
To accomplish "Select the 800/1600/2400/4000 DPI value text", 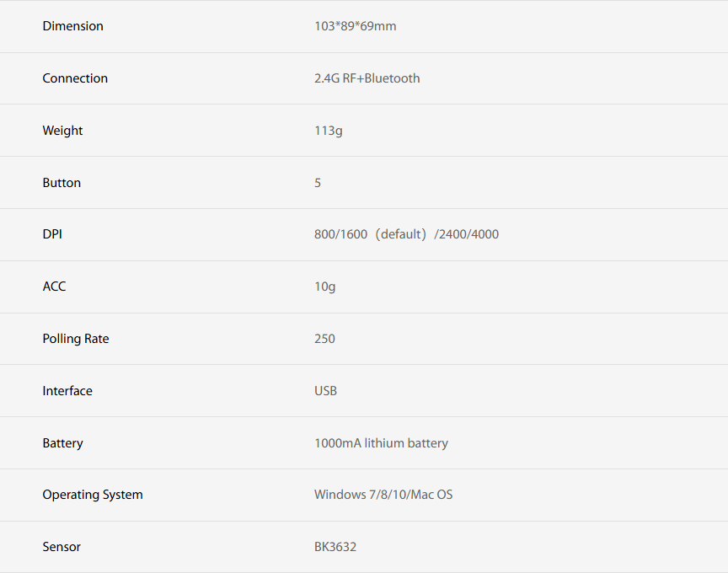I will click(406, 234).
